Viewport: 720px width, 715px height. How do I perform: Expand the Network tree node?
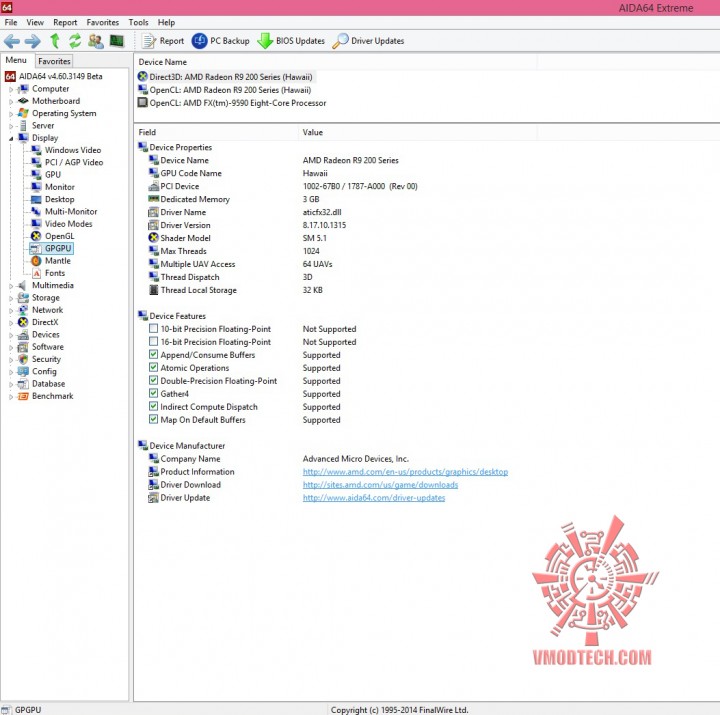(11, 311)
